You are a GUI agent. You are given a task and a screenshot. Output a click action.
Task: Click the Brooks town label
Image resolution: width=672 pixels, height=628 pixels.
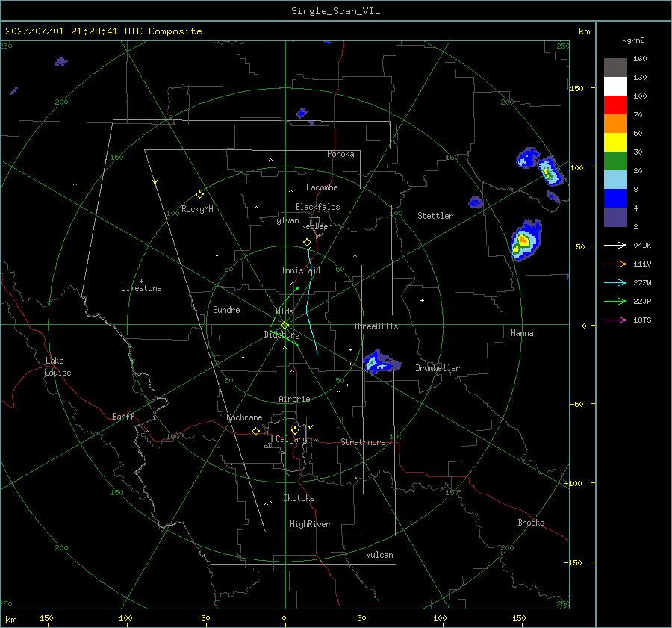[531, 523]
